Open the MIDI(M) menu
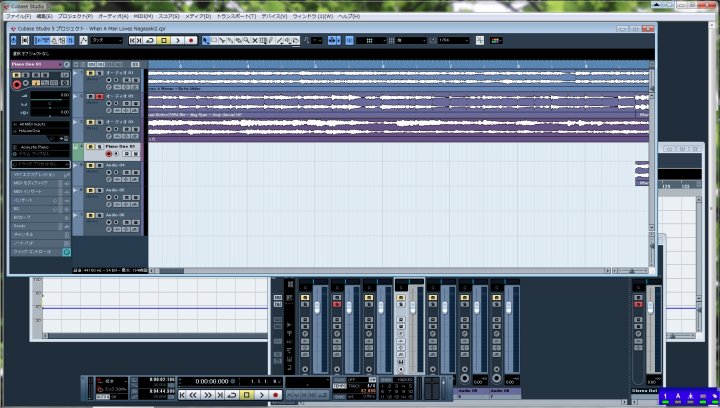Image resolution: width=720 pixels, height=408 pixels. point(143,16)
